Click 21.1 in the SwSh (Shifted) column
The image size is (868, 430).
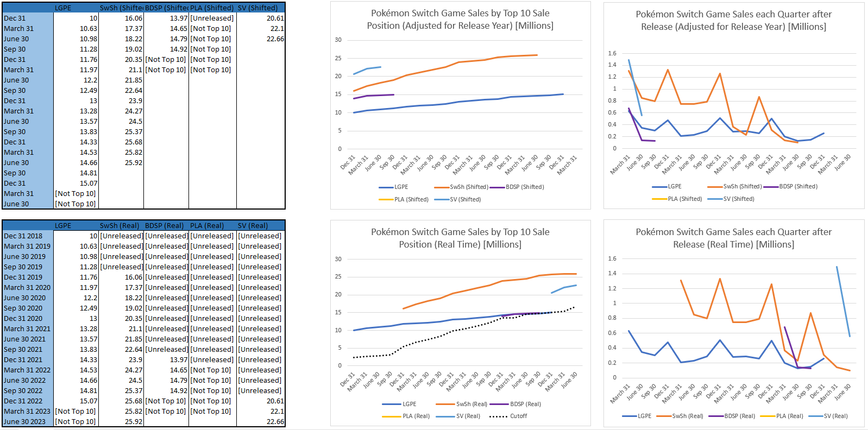point(135,69)
